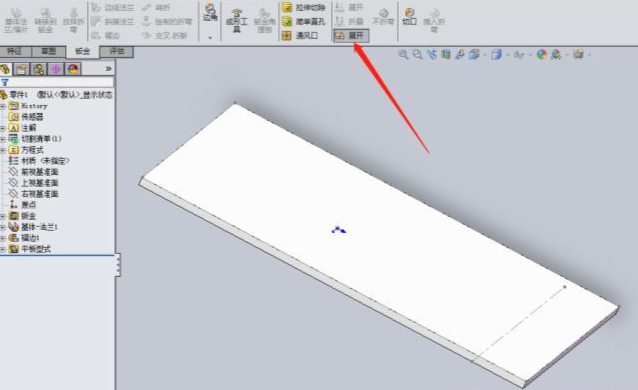The width and height of the screenshot is (638, 390).
Task: Click the Edit Appearance color sphere
Action: (x=541, y=54)
